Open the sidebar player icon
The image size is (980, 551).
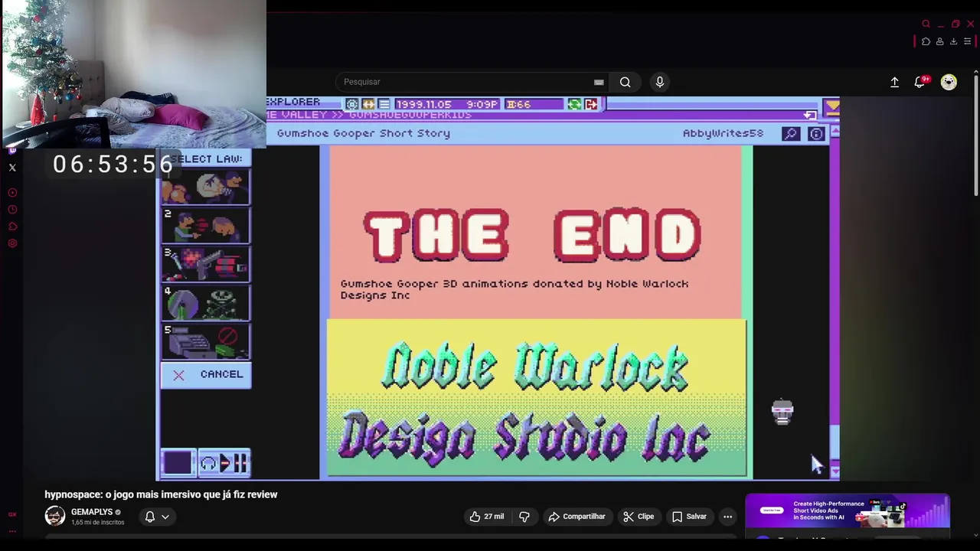(12, 193)
